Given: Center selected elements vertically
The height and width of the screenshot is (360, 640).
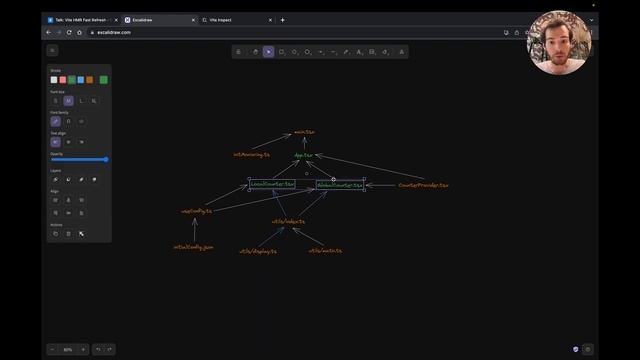Looking at the screenshot, I should click(69, 213).
